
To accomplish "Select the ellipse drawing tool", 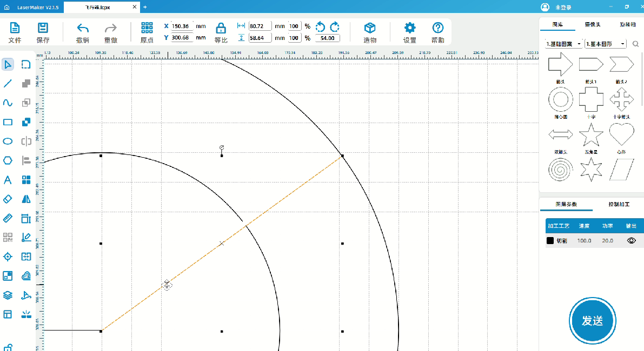I will [8, 141].
